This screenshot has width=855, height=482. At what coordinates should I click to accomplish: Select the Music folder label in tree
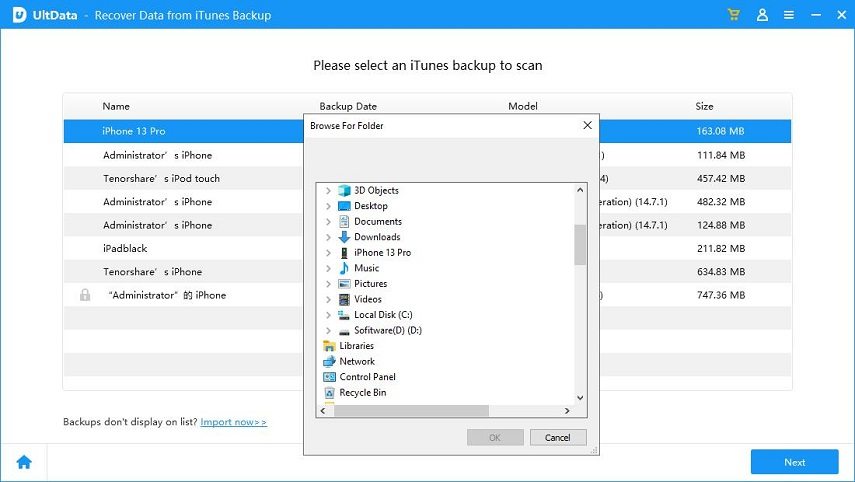pyautogui.click(x=366, y=268)
